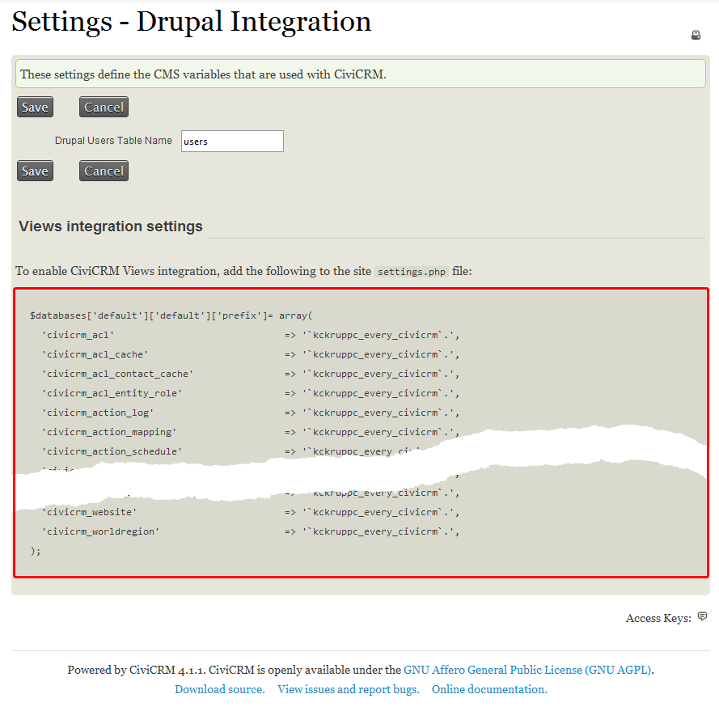Focus the Drupal Users Table Name input
Screen dimensions: 719x728
pos(232,141)
